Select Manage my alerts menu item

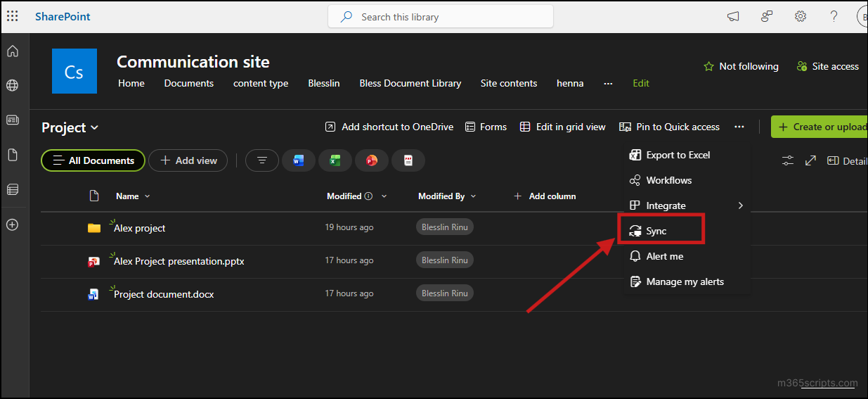tap(686, 281)
